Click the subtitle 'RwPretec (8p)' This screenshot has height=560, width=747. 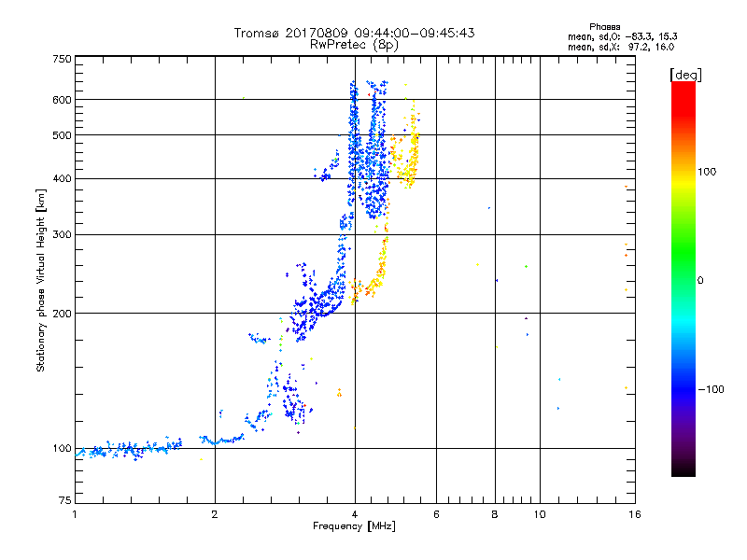[x=354, y=45]
